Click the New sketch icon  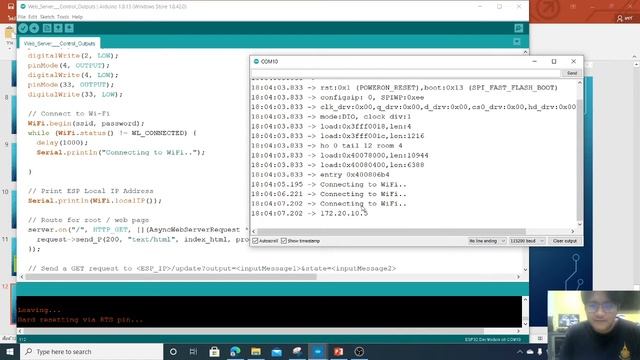point(47,28)
